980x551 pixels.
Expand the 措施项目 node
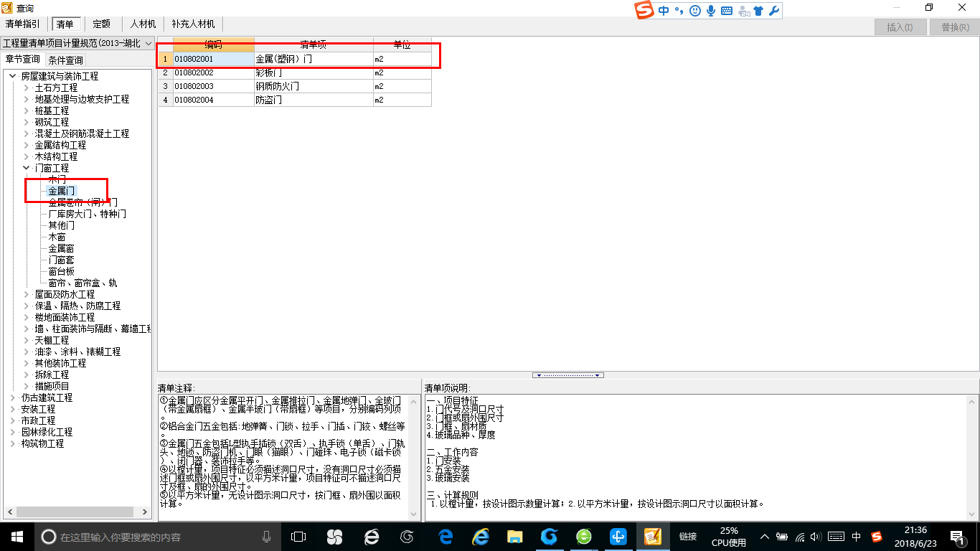(x=27, y=386)
